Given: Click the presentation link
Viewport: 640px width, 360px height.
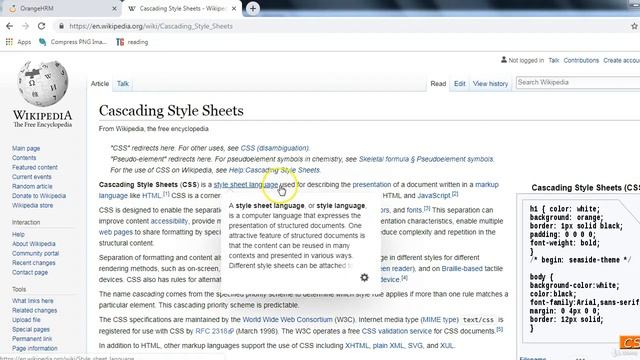Looking at the screenshot, I should click(x=371, y=184).
